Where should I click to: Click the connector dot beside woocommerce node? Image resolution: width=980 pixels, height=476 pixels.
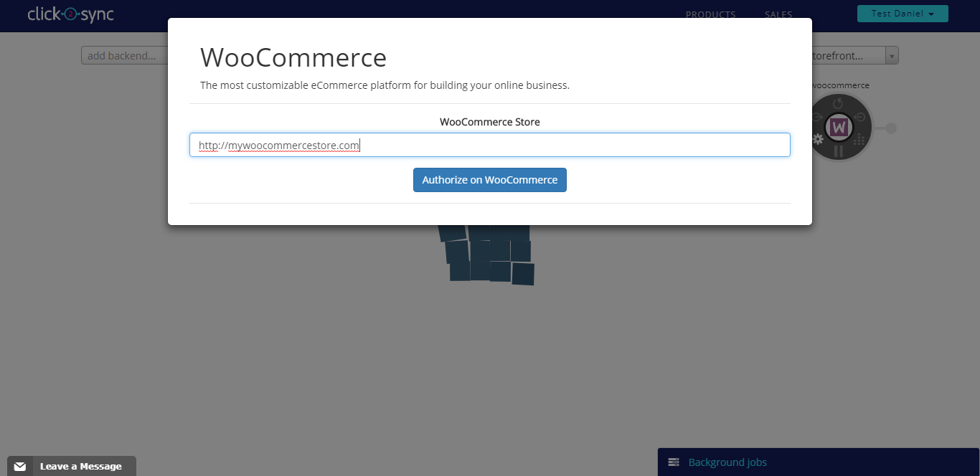(x=891, y=128)
